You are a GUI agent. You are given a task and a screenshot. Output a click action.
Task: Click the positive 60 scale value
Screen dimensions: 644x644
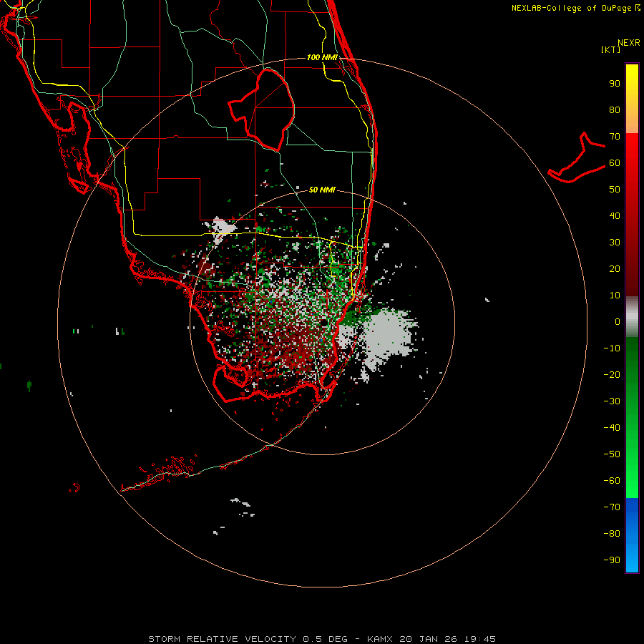tap(615, 163)
